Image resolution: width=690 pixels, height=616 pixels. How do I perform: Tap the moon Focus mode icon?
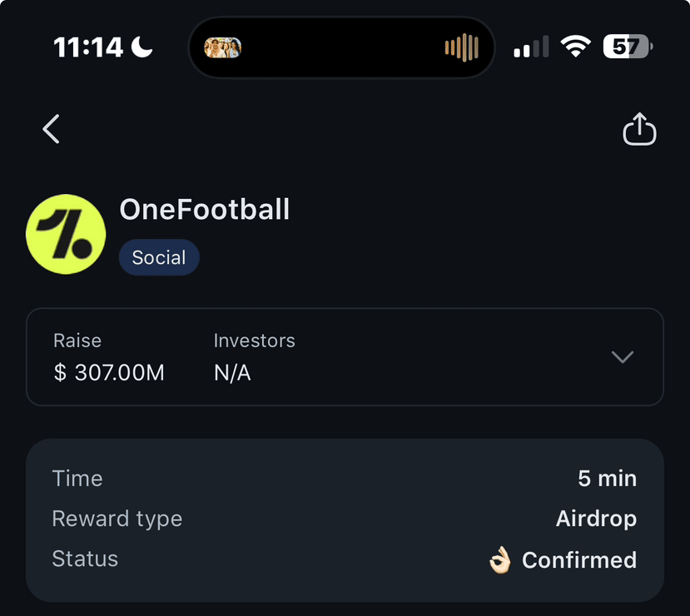pyautogui.click(x=142, y=47)
